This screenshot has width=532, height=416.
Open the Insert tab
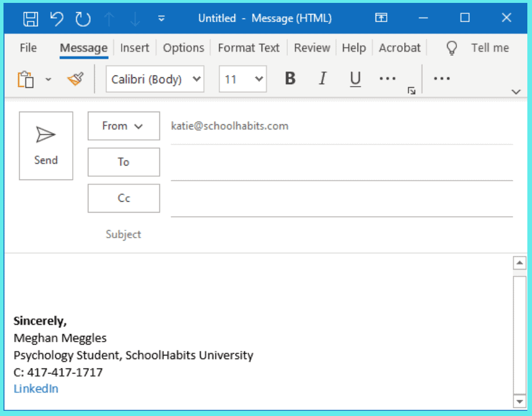pyautogui.click(x=134, y=48)
